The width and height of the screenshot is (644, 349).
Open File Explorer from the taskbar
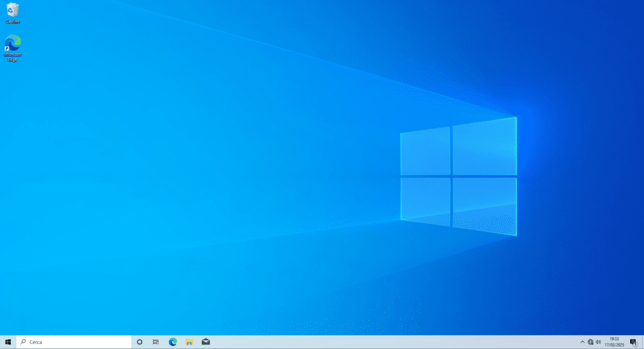[189, 342]
